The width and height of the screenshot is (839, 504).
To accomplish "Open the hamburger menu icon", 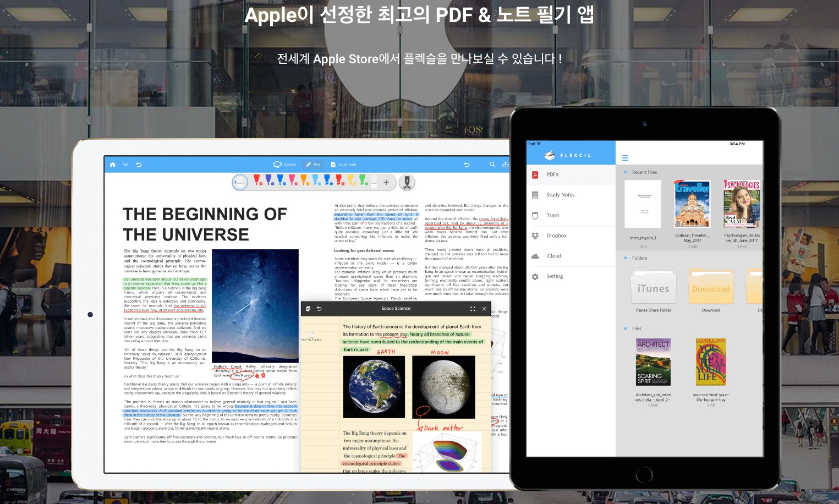I will click(x=625, y=158).
